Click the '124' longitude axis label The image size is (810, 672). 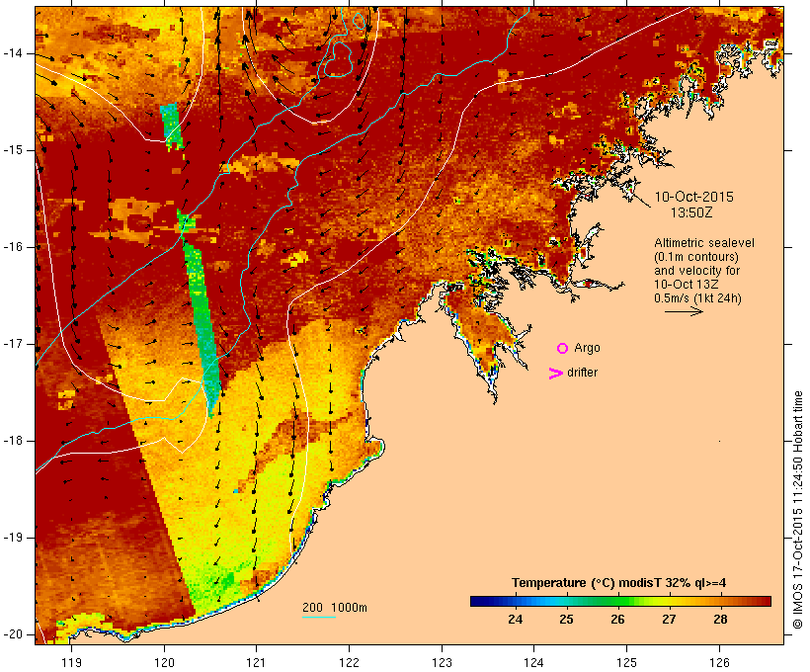pos(533,662)
